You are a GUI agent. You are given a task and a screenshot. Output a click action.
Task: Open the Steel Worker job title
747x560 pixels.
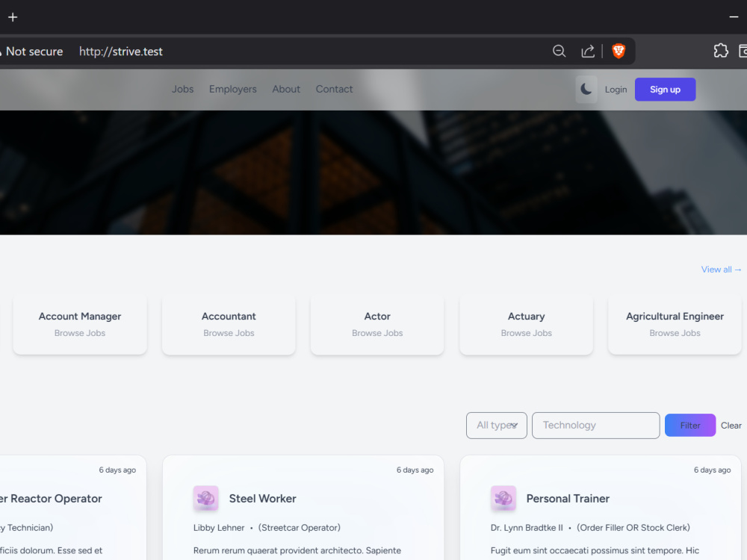tap(262, 499)
